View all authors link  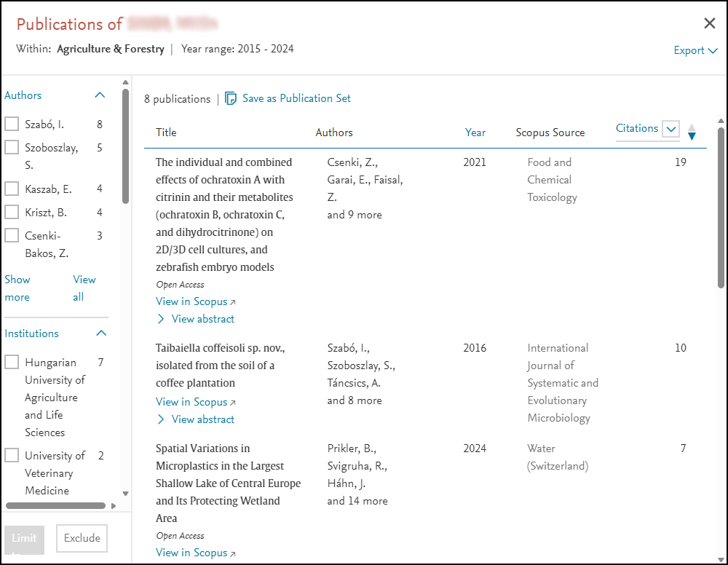pyautogui.click(x=84, y=288)
